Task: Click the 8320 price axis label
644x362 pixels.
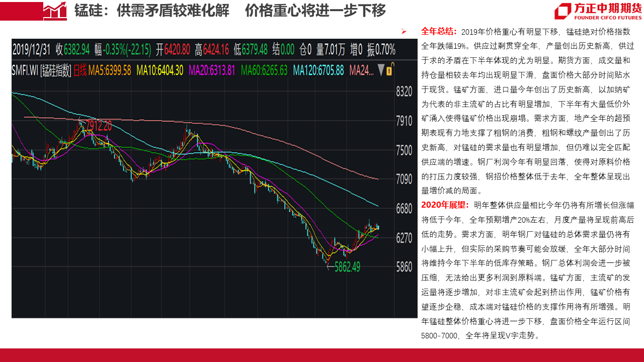Action: click(x=405, y=92)
